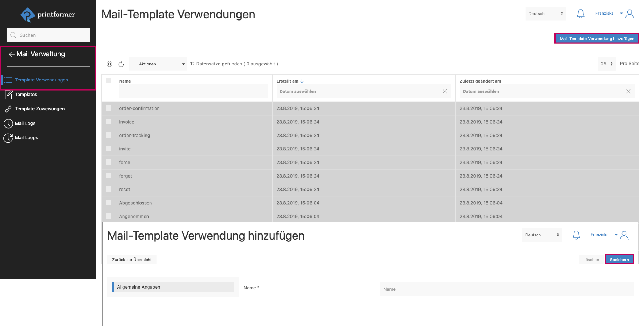Open the table settings gear
The height and width of the screenshot is (332, 644).
click(x=109, y=64)
